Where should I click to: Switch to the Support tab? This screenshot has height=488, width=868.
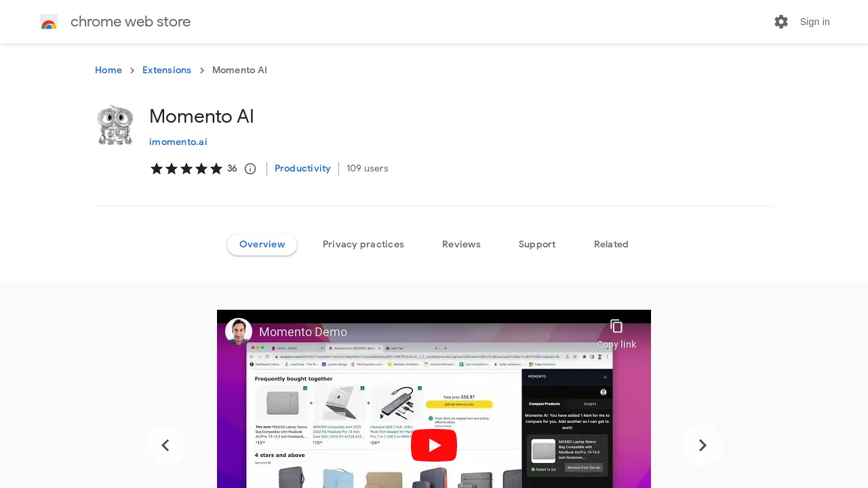(x=537, y=245)
